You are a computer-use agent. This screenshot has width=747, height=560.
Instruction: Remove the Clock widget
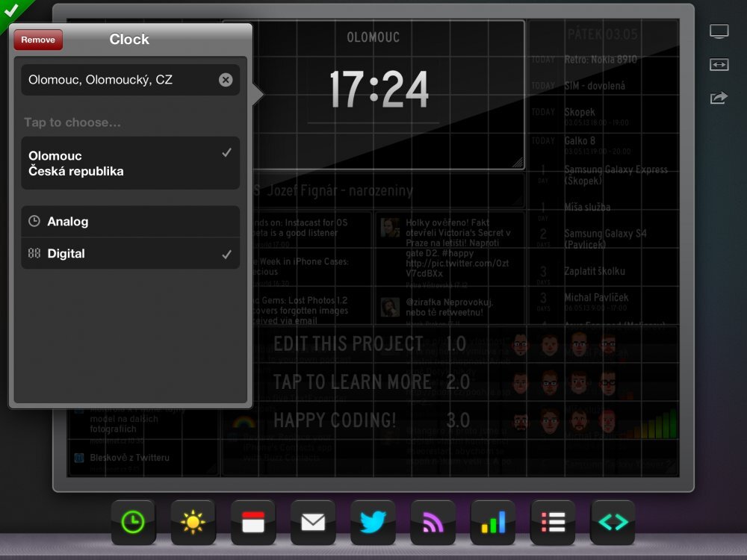[x=37, y=39]
